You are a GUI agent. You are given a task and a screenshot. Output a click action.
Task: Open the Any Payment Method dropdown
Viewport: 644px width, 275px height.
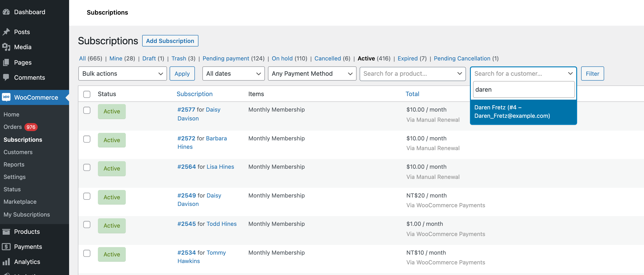coord(312,74)
